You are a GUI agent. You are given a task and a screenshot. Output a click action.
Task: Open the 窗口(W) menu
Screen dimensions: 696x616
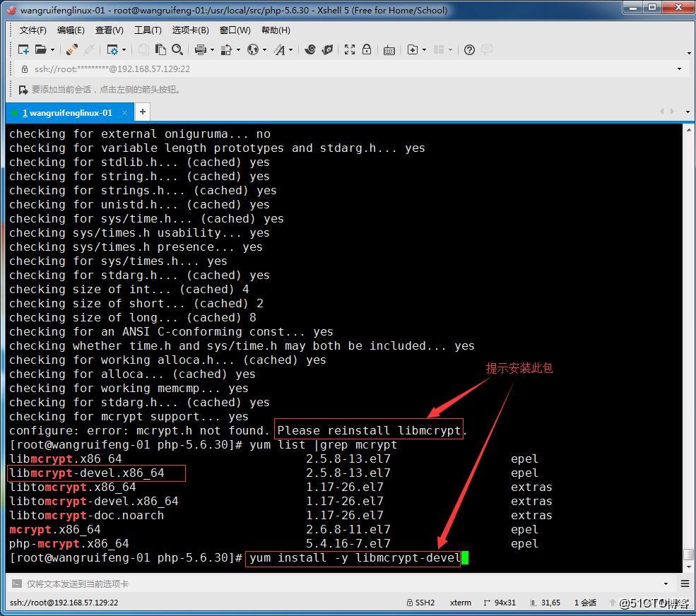(x=235, y=30)
